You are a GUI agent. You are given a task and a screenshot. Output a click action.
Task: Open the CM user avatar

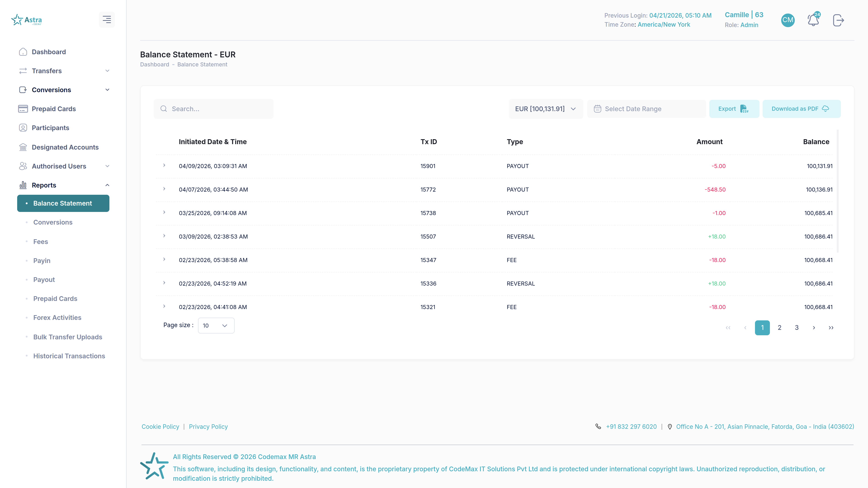788,20
